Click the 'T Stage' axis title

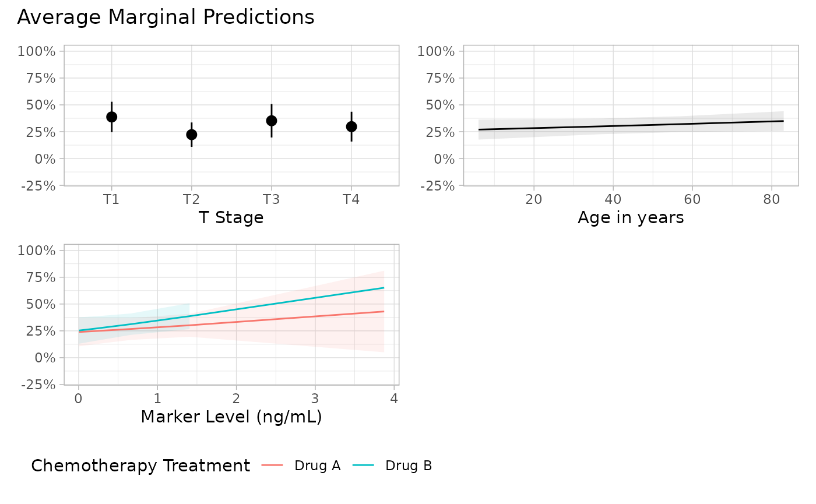(x=231, y=217)
